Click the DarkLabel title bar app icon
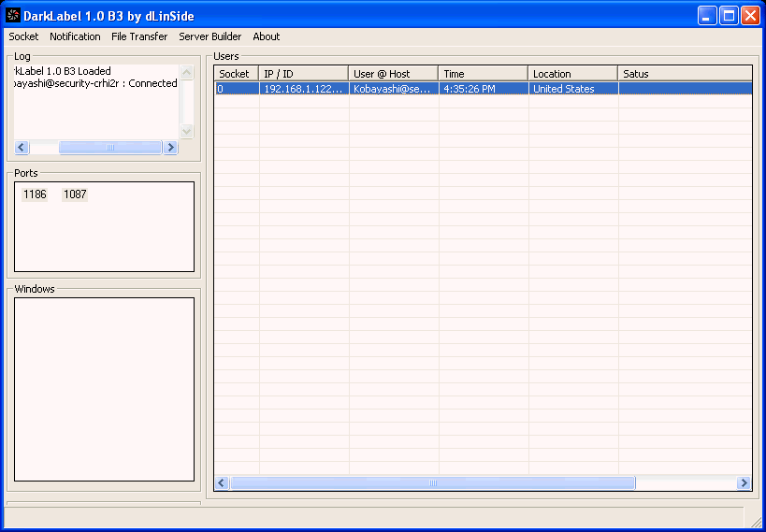766x532 pixels. click(x=13, y=15)
